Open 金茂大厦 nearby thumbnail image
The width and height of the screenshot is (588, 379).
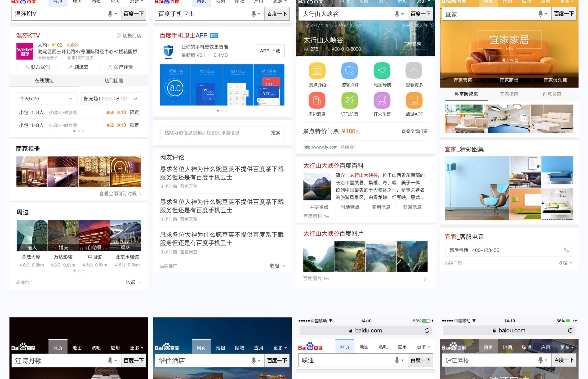pyautogui.click(x=32, y=235)
